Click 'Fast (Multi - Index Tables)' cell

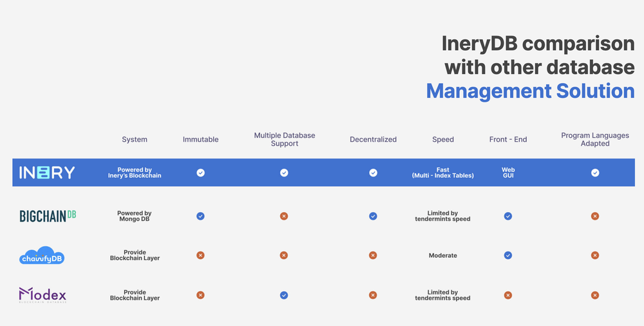(443, 173)
